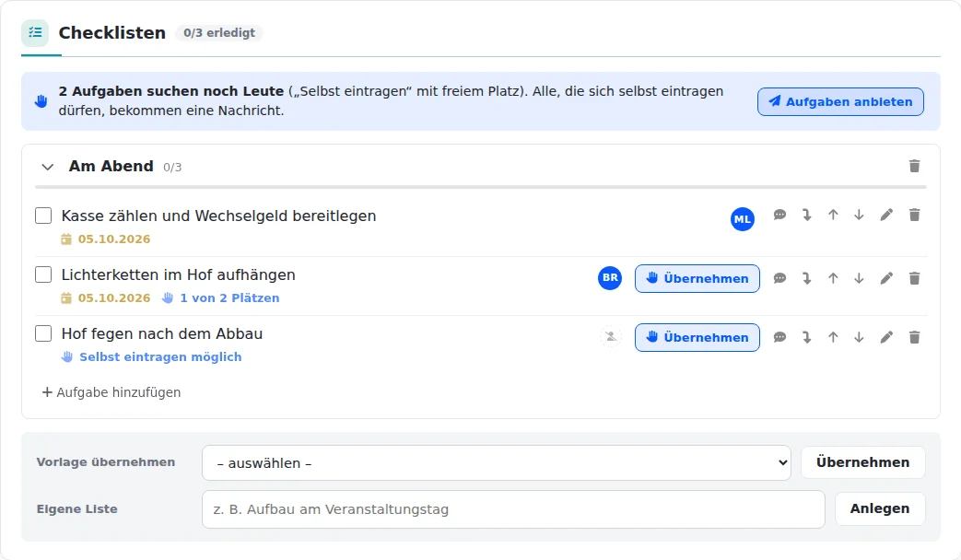Move 'Hof fegen nach dem Abbau' down
Screen dimensions: 961x560
(x=859, y=337)
